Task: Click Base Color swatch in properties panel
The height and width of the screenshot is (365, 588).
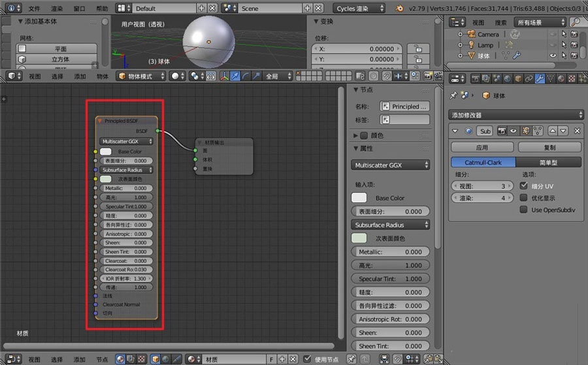Action: [359, 198]
